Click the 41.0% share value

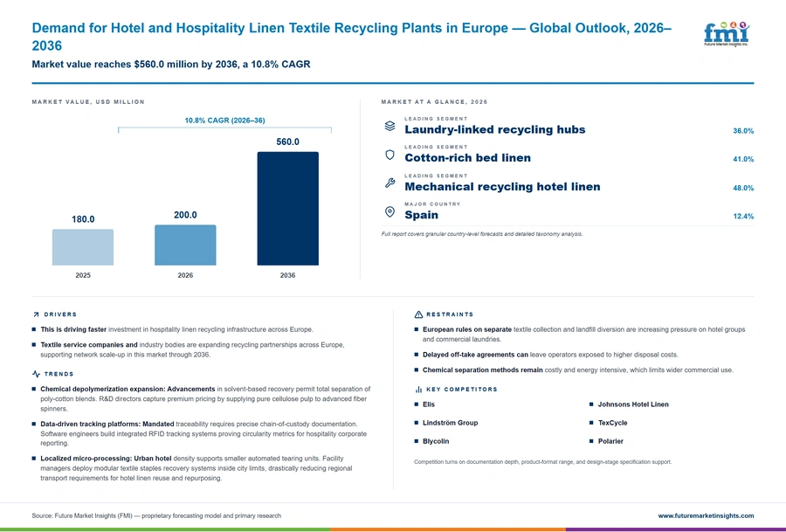pos(743,159)
